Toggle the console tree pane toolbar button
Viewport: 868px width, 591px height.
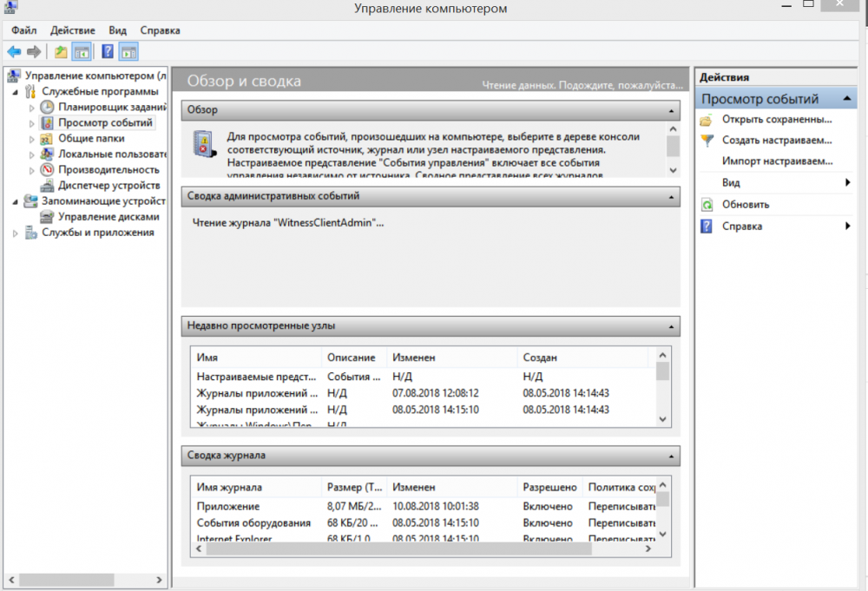coord(82,52)
